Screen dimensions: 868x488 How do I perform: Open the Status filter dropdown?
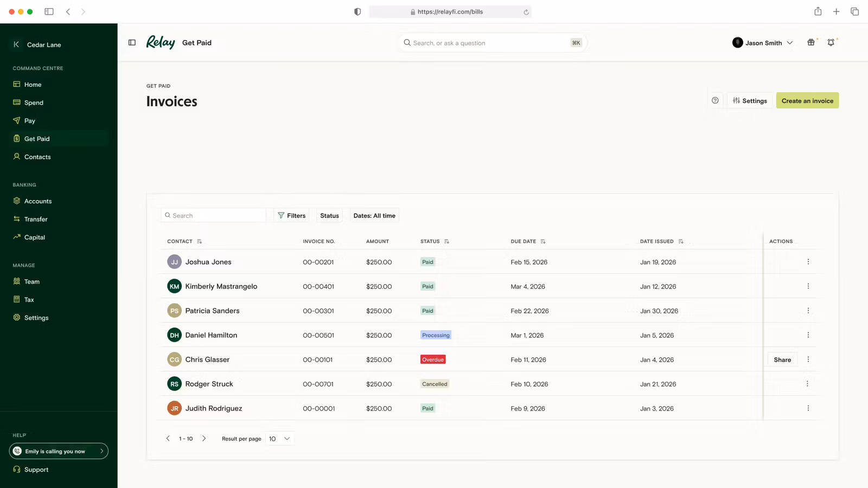(x=329, y=216)
